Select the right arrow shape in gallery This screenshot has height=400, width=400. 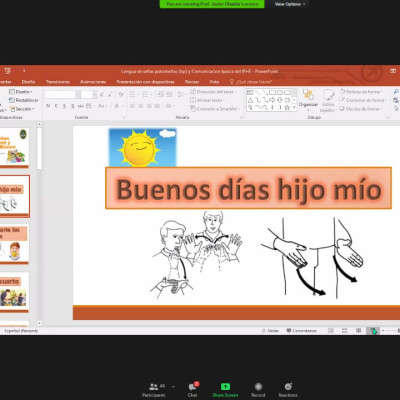pyautogui.click(x=272, y=100)
